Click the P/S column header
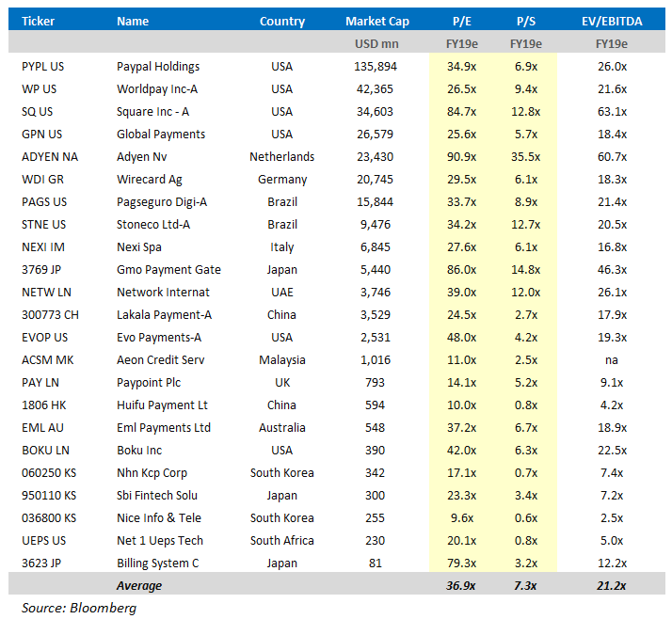This screenshot has width=672, height=619. [526, 21]
